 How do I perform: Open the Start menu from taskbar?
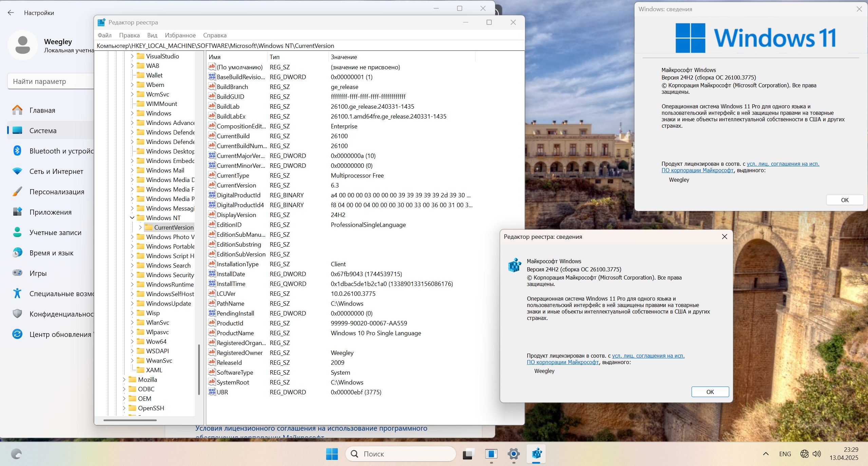click(x=332, y=453)
